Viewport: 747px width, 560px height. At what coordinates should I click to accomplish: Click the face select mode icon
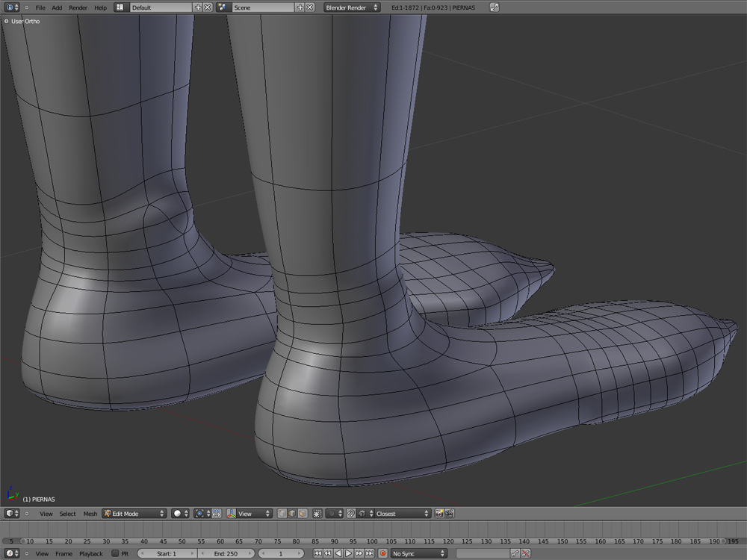(302, 514)
